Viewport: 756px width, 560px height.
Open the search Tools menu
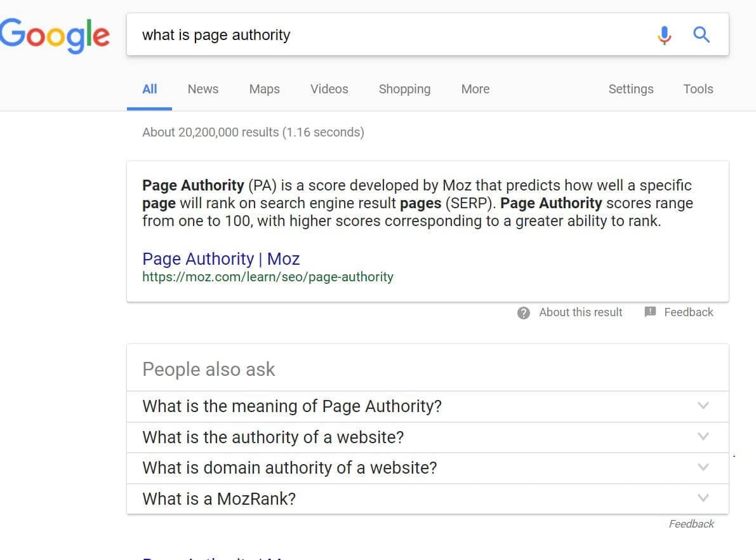[x=698, y=90]
